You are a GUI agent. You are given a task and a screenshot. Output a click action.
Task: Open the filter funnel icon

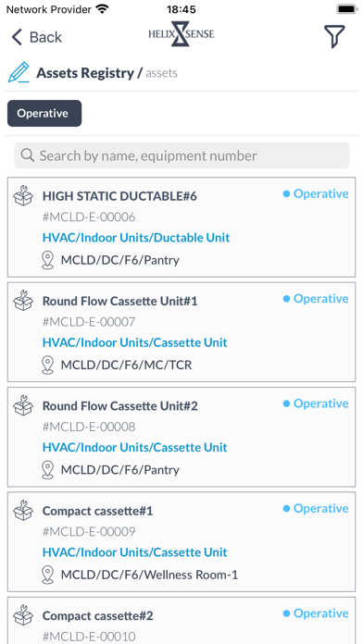click(x=333, y=37)
